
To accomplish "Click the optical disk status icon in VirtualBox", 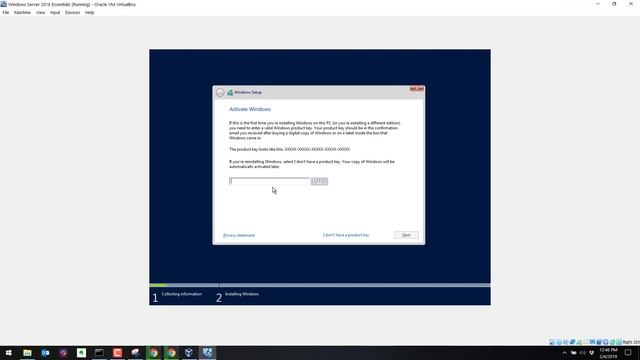I will (x=559, y=342).
